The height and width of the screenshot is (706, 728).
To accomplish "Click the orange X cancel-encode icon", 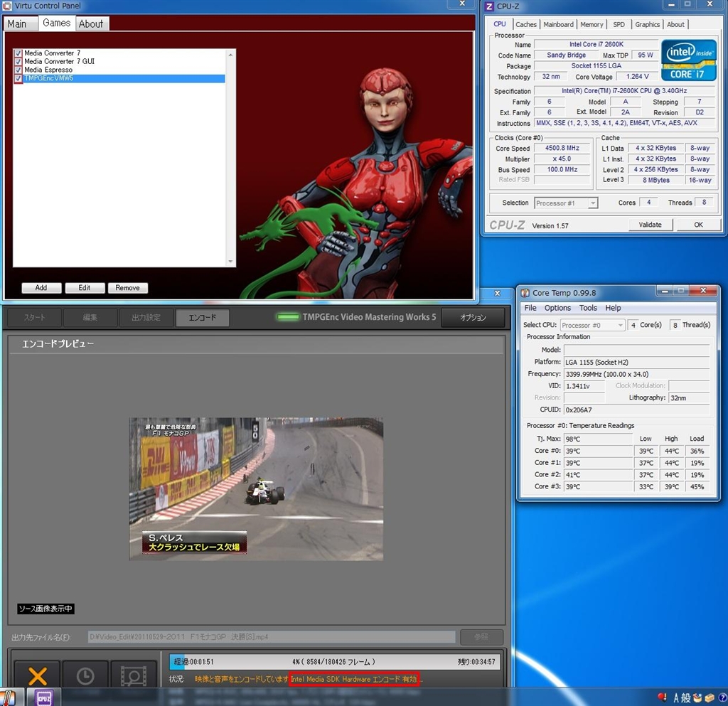I will pos(37,674).
